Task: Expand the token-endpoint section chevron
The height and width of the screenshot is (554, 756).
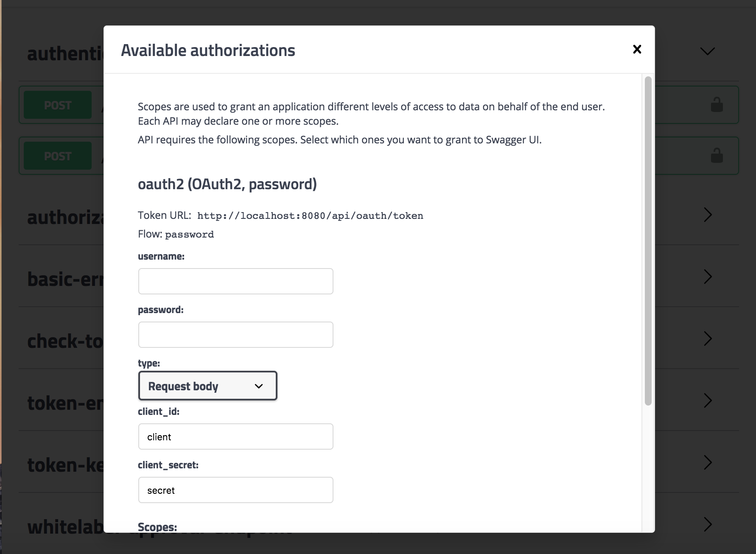Action: (707, 400)
